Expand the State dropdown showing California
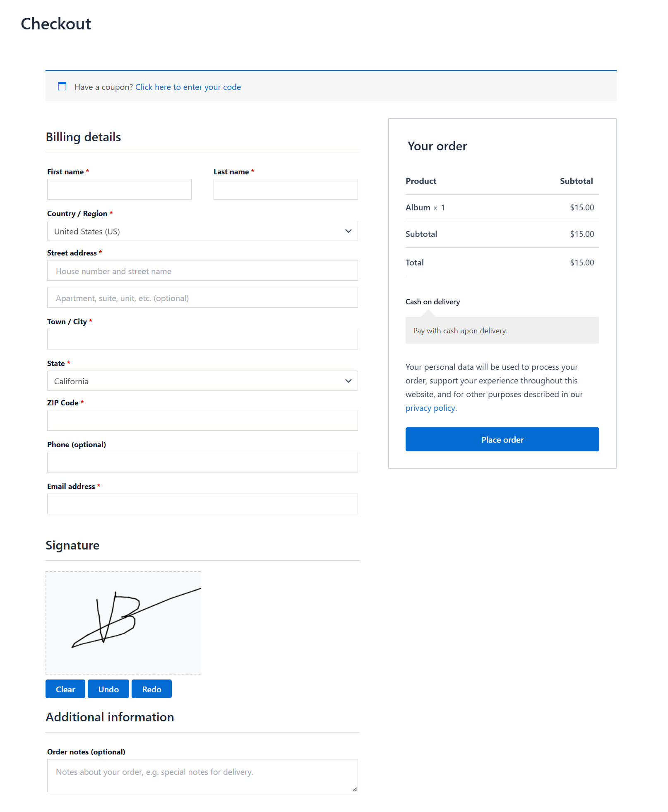 tap(202, 381)
